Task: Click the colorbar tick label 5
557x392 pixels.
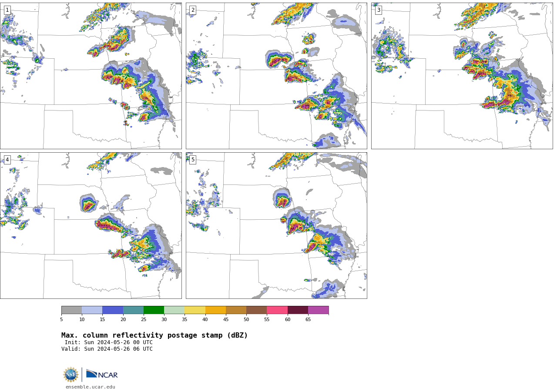Action: click(61, 319)
